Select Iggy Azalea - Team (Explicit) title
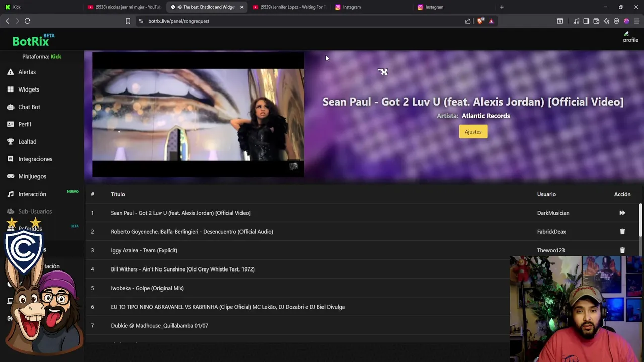 click(x=144, y=250)
